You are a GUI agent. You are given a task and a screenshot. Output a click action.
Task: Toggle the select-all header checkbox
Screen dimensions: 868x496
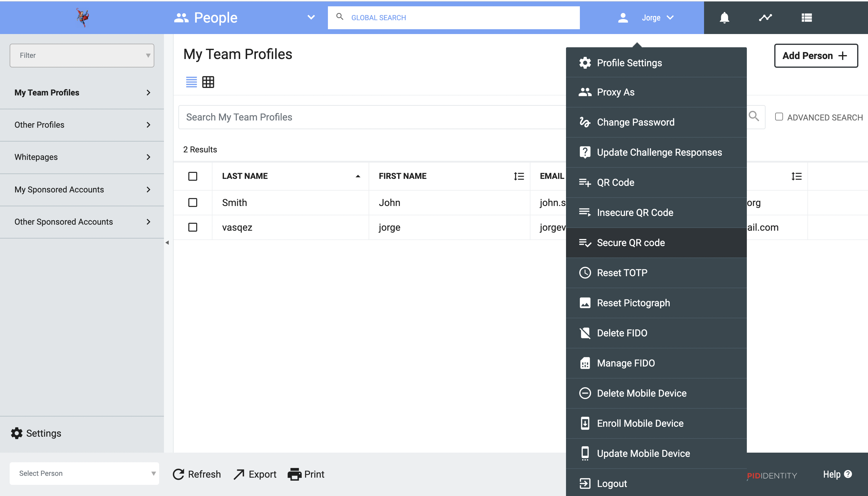pos(193,176)
